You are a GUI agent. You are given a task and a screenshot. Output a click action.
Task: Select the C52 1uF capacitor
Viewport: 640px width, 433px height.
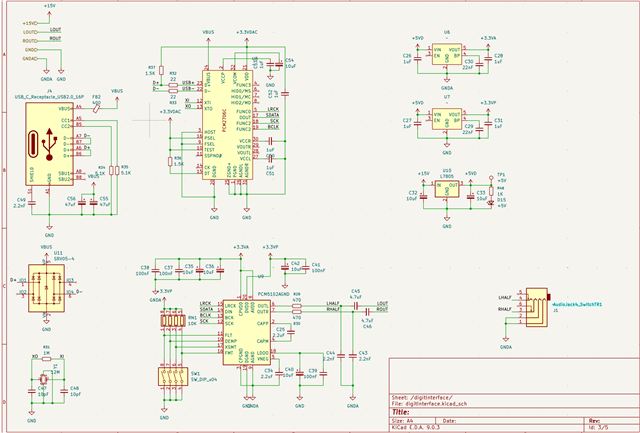pyautogui.click(x=285, y=94)
